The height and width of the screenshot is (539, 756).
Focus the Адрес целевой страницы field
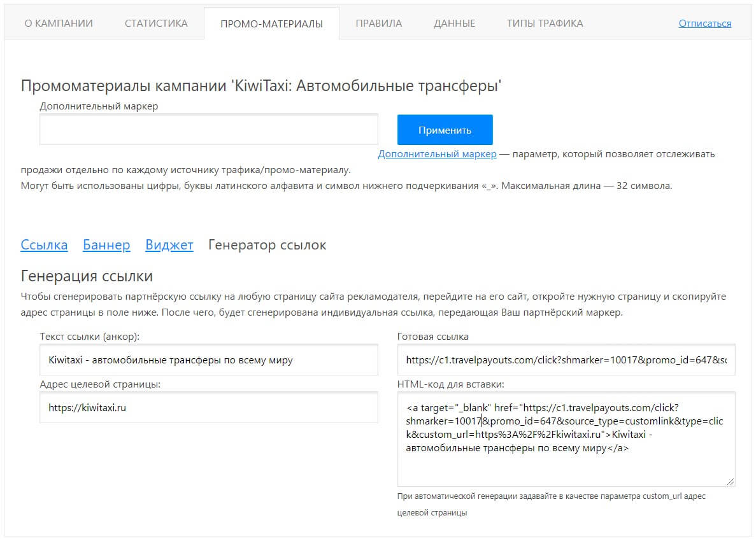tap(208, 408)
